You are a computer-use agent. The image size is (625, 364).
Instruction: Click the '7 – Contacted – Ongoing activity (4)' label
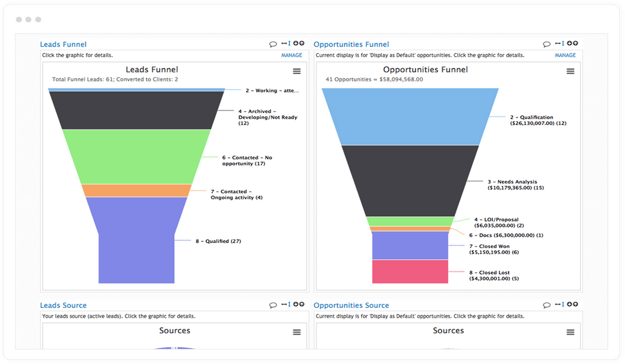[x=236, y=194]
